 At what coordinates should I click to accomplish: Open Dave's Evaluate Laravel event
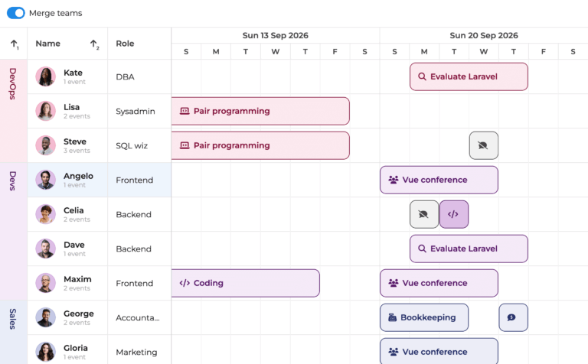point(469,249)
